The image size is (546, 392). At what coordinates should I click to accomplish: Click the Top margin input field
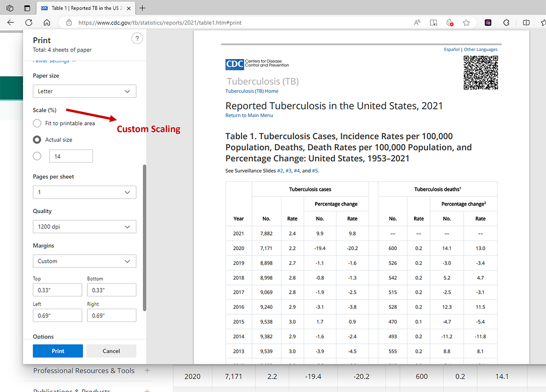coord(57,290)
